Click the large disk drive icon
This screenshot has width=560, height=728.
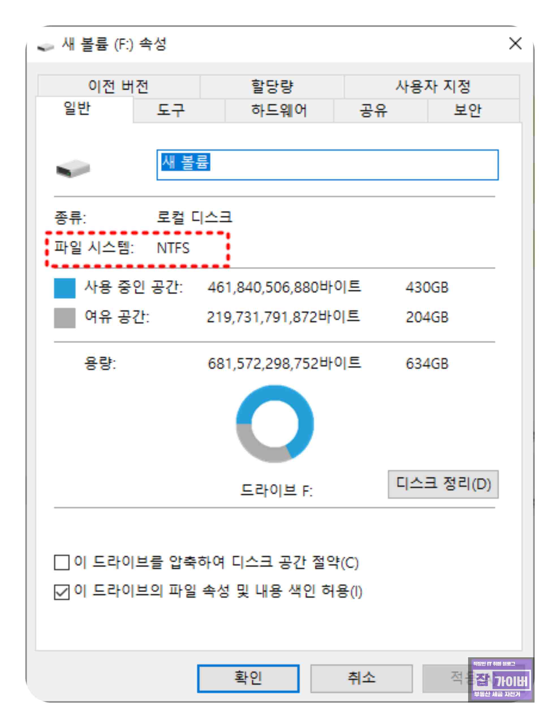73,168
